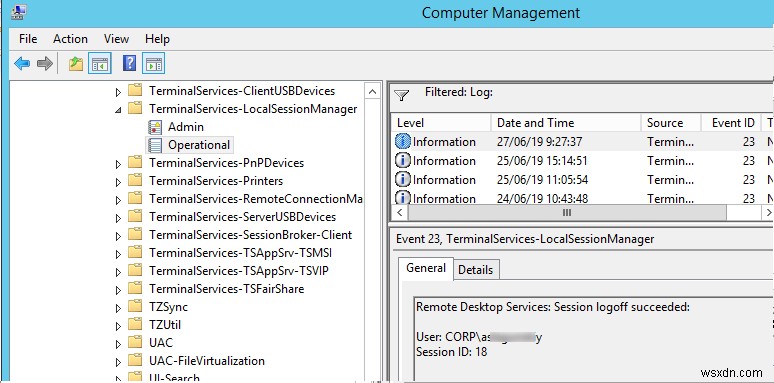Sort events by Level column header

[x=442, y=123]
